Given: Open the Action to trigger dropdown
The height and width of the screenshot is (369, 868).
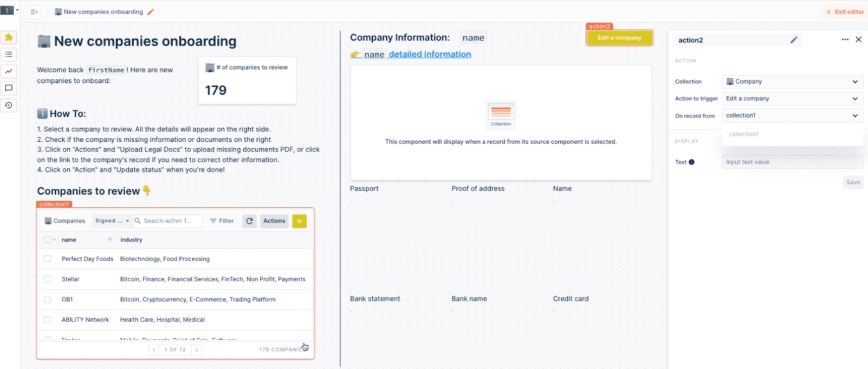Looking at the screenshot, I should [x=792, y=99].
